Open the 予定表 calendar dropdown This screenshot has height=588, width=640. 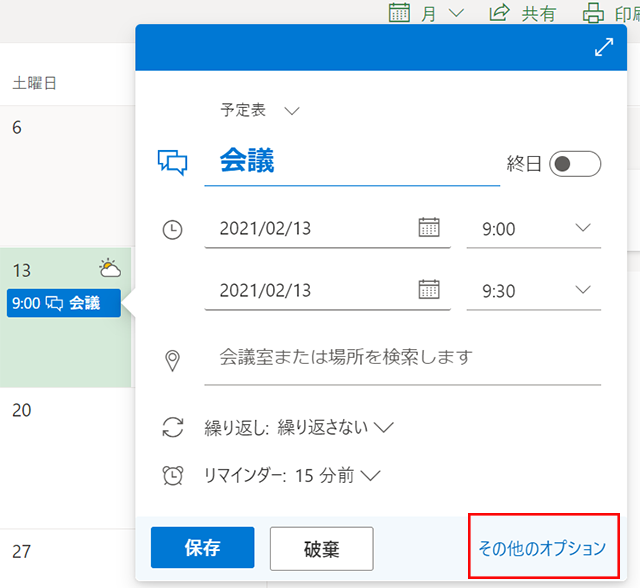pyautogui.click(x=260, y=110)
